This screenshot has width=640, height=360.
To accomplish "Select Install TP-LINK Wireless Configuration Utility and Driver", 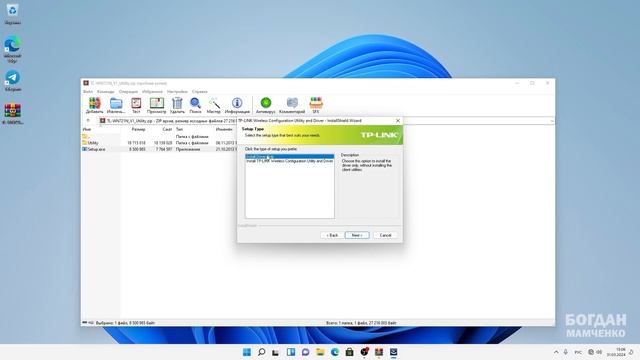I will (x=289, y=161).
